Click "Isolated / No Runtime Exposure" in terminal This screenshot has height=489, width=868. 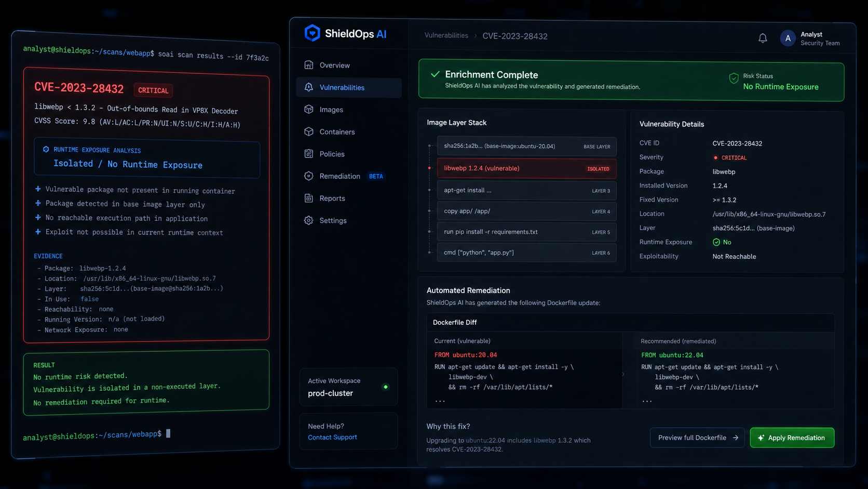point(128,164)
